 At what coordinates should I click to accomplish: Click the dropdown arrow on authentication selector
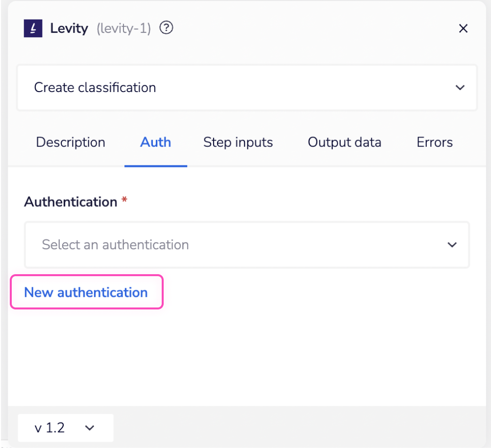pyautogui.click(x=452, y=245)
